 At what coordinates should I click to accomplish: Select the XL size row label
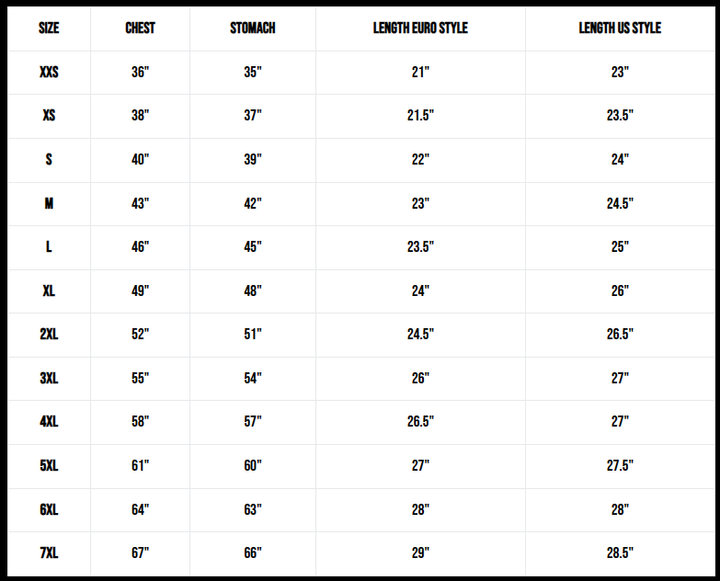click(x=49, y=291)
